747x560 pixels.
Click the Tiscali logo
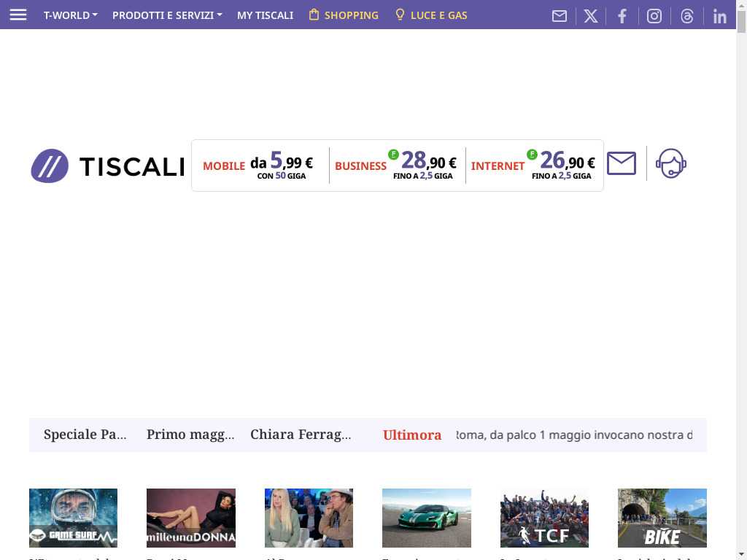click(108, 166)
